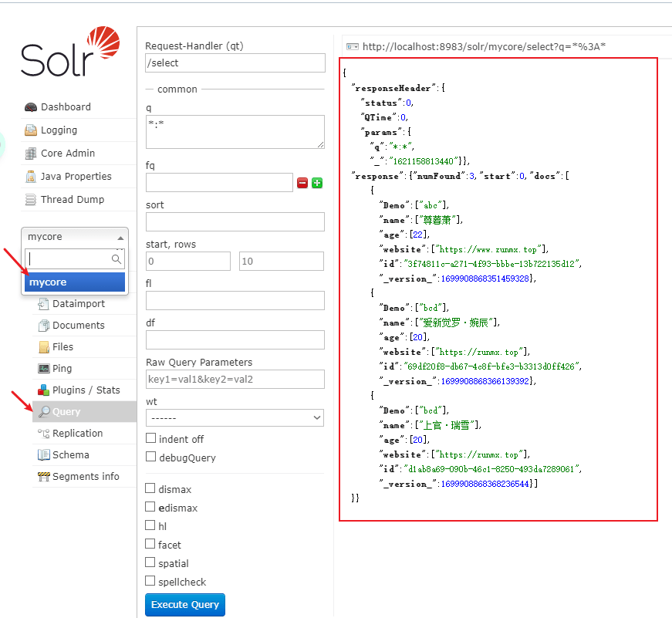Screen dimensions: 672x618
Task: Click the Ping monitor icon
Action: pos(44,369)
